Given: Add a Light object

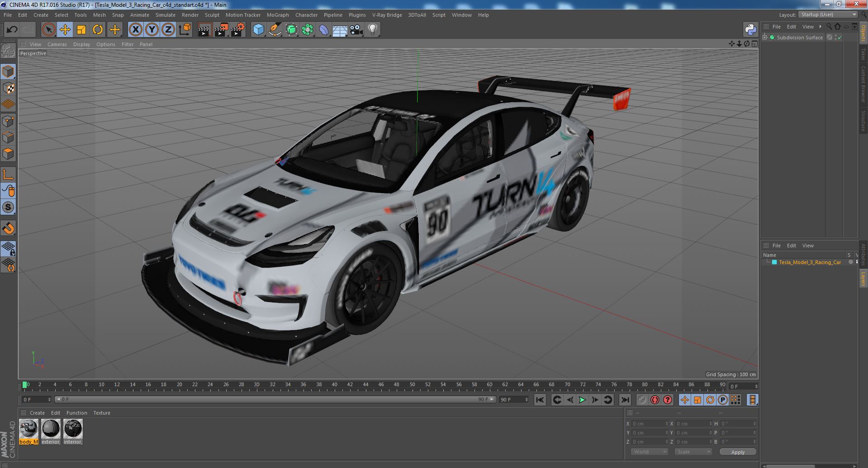Looking at the screenshot, I should (373, 30).
